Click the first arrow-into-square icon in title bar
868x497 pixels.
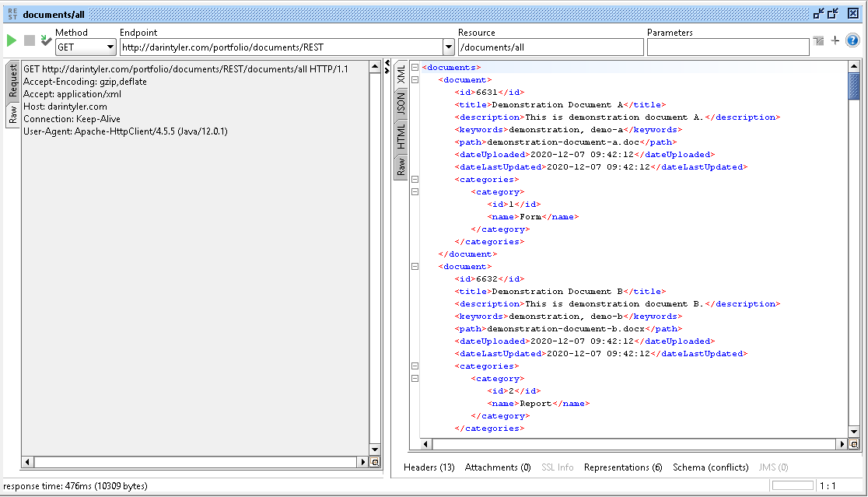(x=819, y=14)
